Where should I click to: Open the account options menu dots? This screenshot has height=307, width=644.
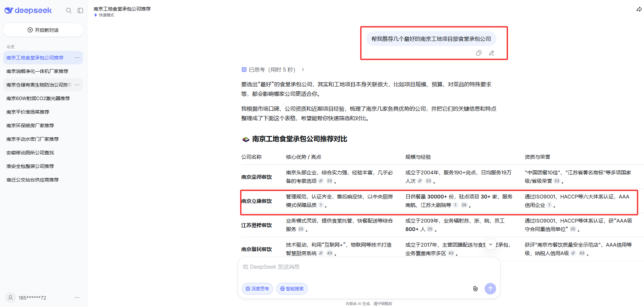click(x=77, y=298)
